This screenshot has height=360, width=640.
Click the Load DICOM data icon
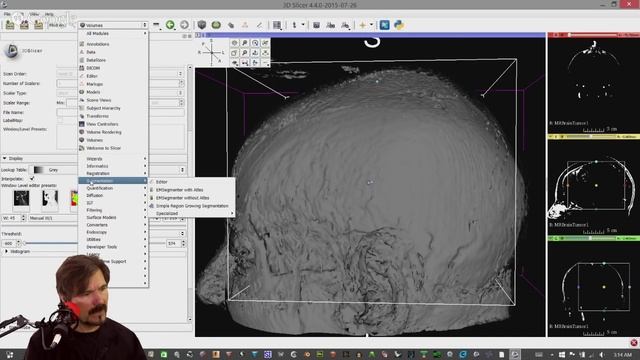24,25
